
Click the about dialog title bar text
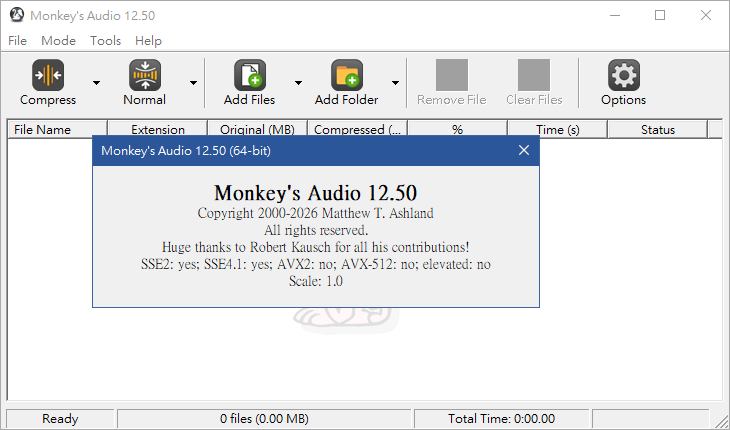pyautogui.click(x=186, y=151)
